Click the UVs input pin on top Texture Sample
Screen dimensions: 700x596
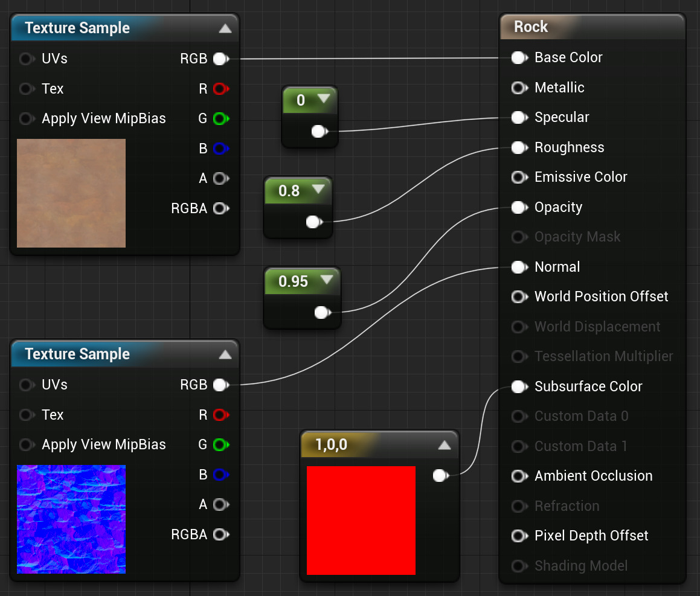pos(26,59)
